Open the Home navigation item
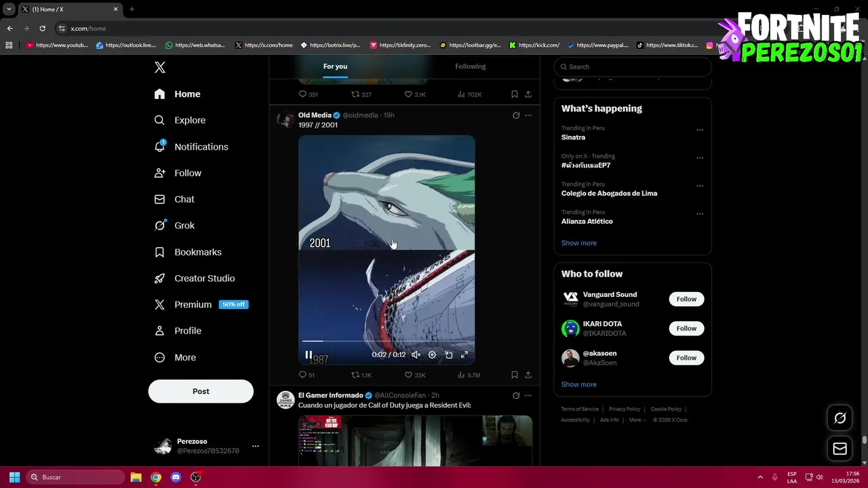868x488 pixels. pos(178,94)
